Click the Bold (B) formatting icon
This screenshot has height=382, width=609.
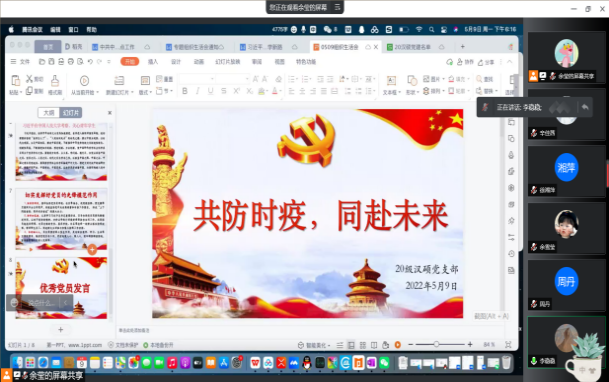click(185, 91)
